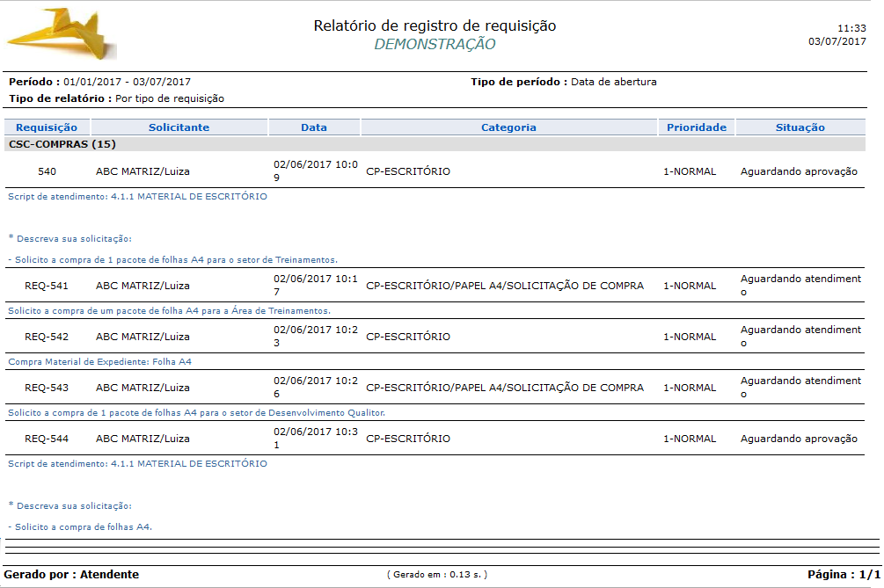Click the Gerado em : 0.13 s. footer text
Viewport: 884px width, 588px height.
pyautogui.click(x=437, y=575)
